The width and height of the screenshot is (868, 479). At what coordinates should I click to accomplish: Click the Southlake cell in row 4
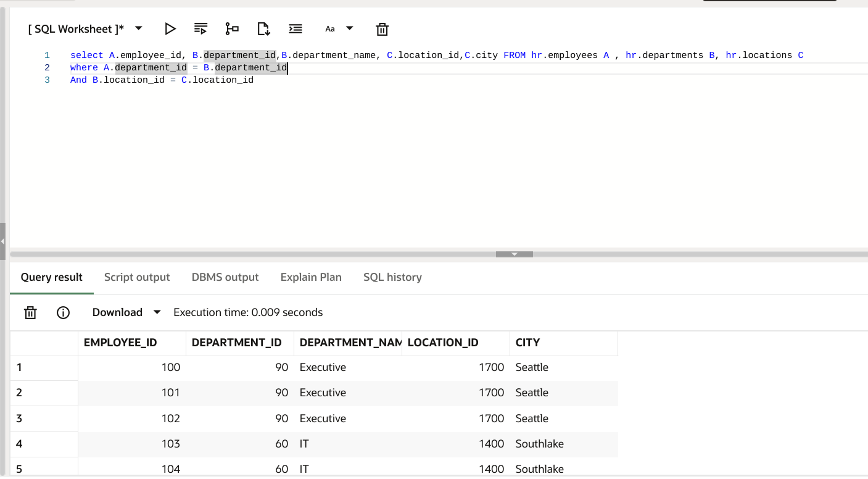tap(564, 444)
